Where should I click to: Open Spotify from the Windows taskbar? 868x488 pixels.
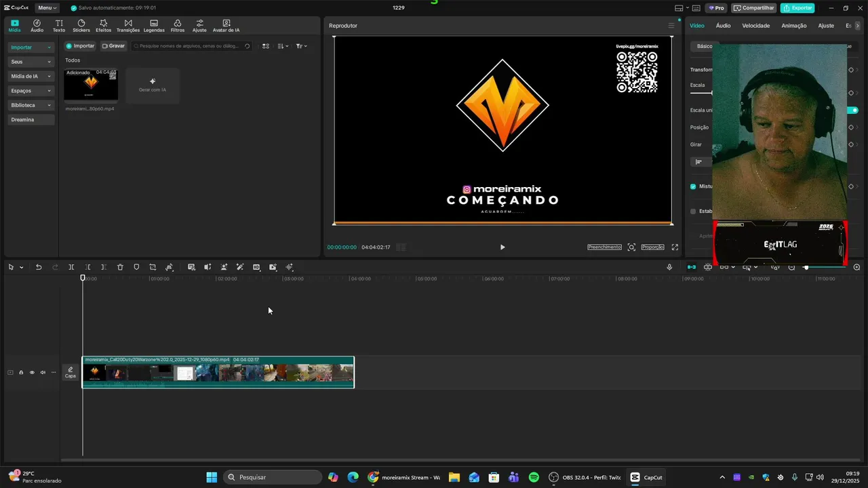point(534,477)
